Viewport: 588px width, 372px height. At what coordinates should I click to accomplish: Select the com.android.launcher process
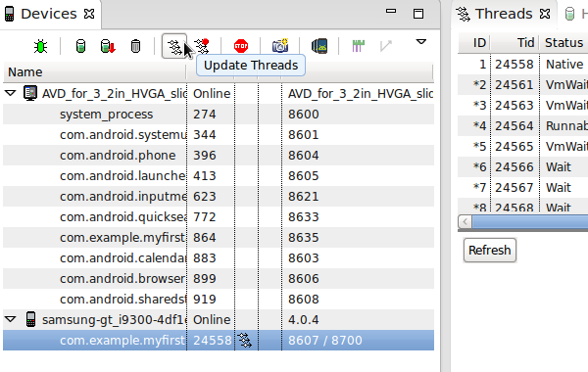tap(219, 175)
